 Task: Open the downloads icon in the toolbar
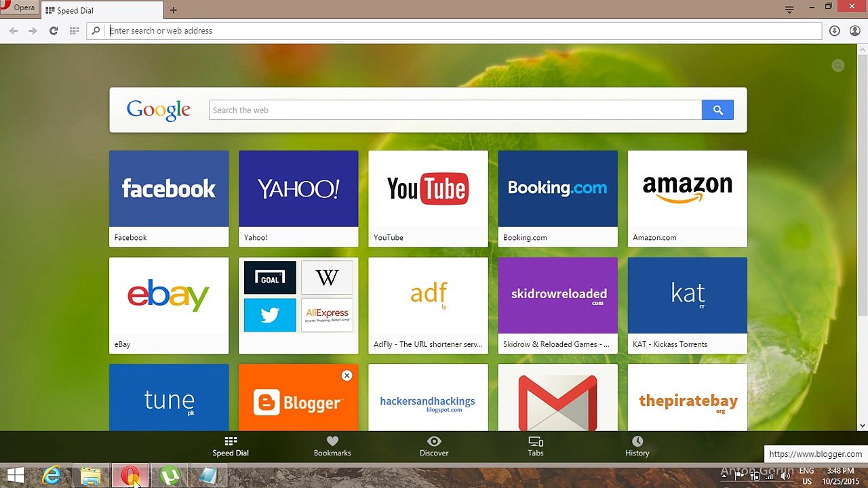[835, 30]
